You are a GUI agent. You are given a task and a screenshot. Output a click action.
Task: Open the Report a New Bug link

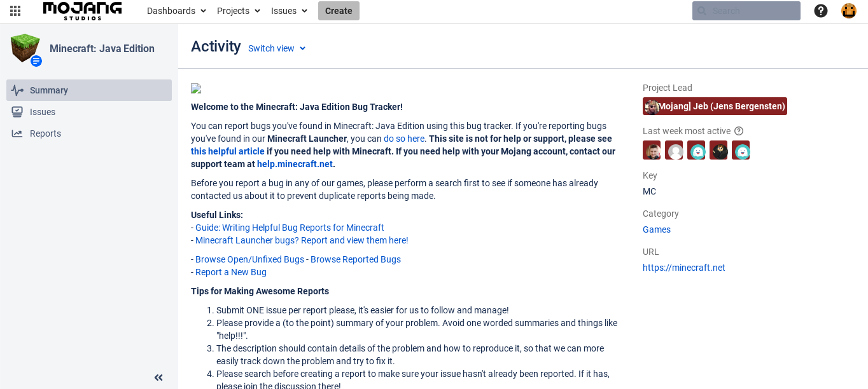(x=231, y=272)
